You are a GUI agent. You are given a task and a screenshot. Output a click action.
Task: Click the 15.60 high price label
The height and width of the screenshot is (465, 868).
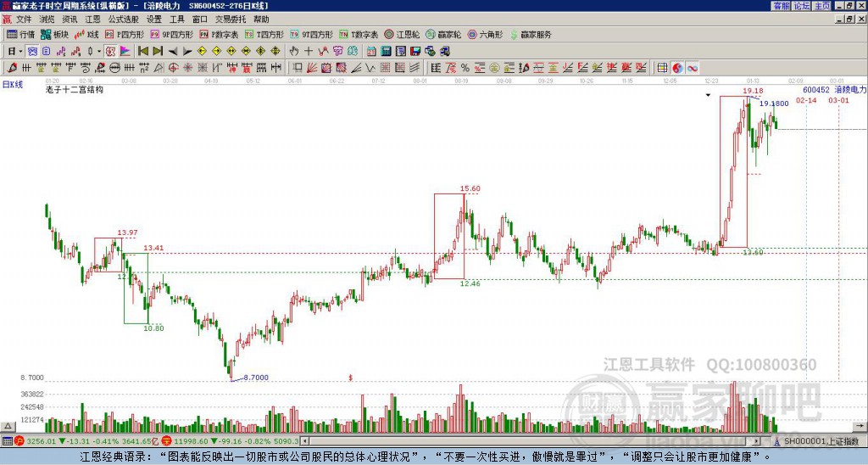pos(470,188)
